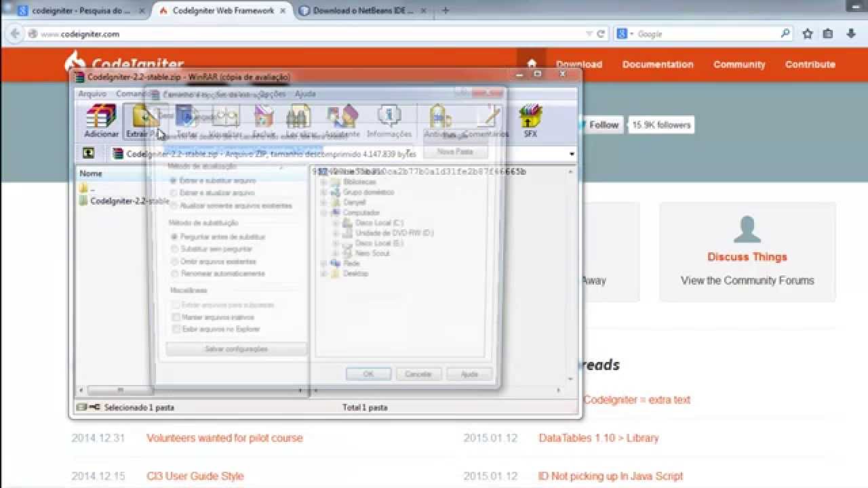The width and height of the screenshot is (868, 488).
Task: Click the Testar toolbar icon in WinRAR
Action: point(187,117)
